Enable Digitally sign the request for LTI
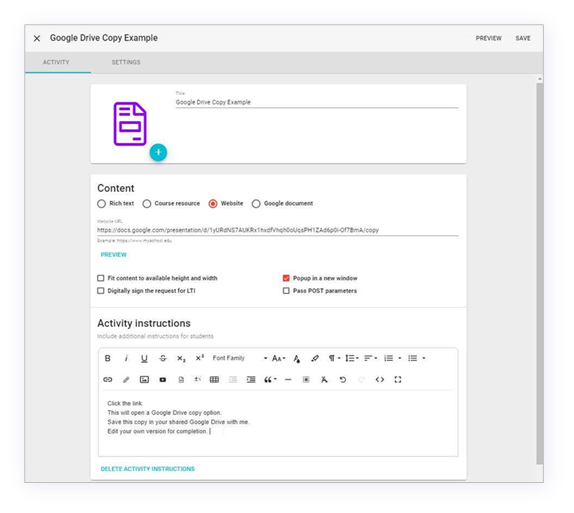Screen dimensions: 574x513 (x=101, y=291)
